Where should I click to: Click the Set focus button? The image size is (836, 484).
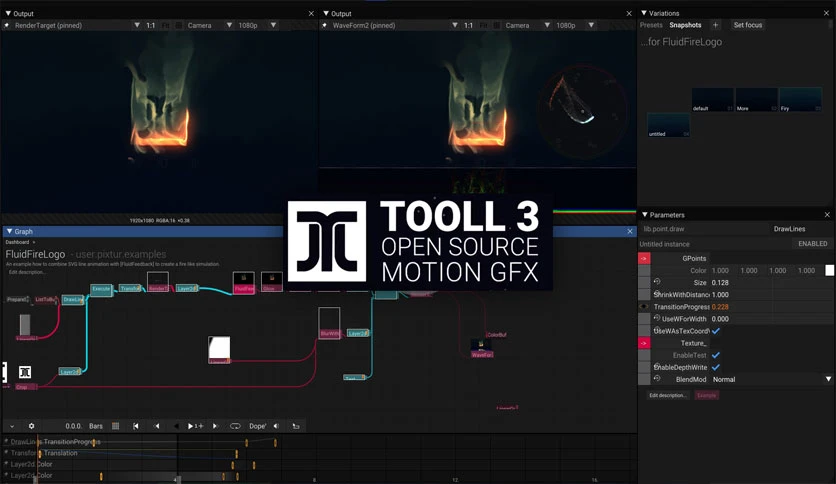(x=748, y=25)
